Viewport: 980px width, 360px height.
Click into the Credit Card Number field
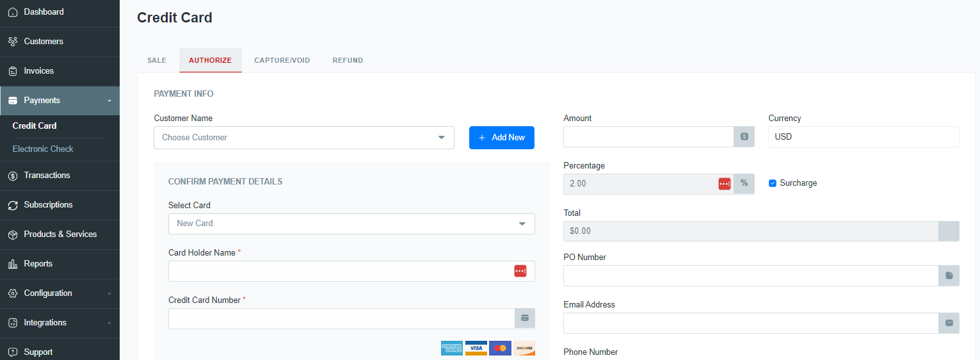[x=342, y=318]
